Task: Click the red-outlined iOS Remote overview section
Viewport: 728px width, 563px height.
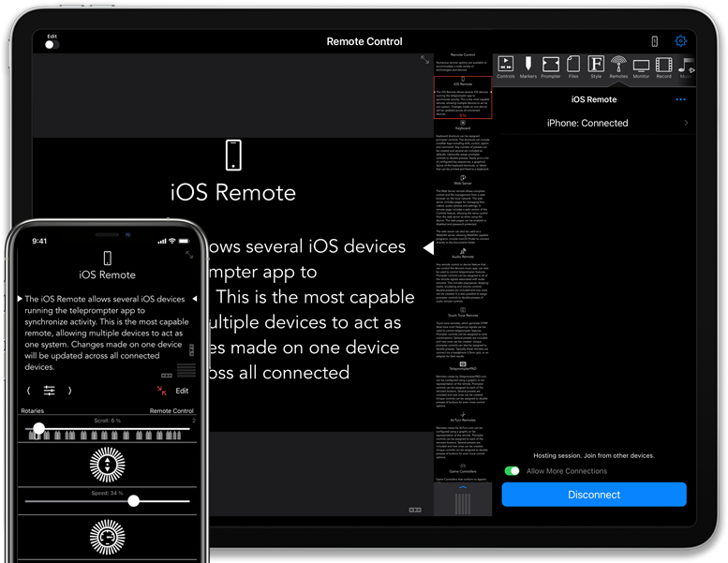Action: (463, 97)
